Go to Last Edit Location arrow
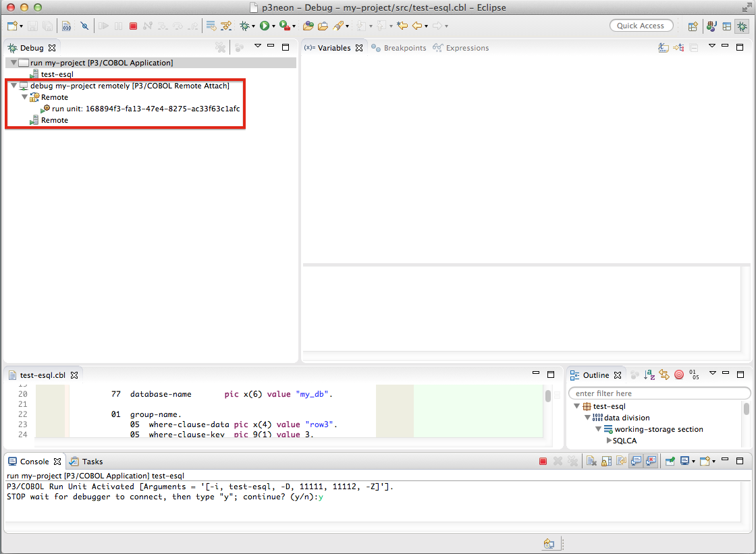Screen dimensions: 756x554 tap(402, 26)
